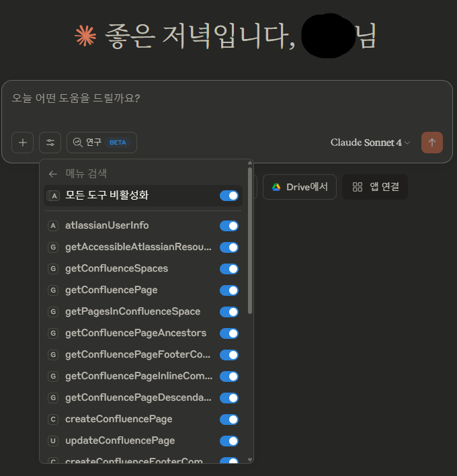The height and width of the screenshot is (476, 457).
Task: Turn off getConfluencePageDescenda... switch
Action: 229,398
